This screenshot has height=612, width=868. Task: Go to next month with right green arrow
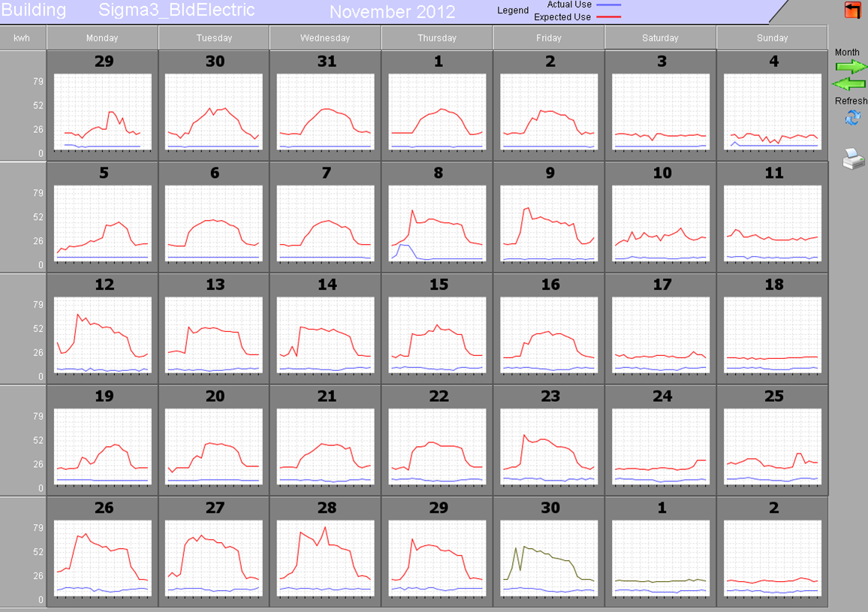[851, 67]
